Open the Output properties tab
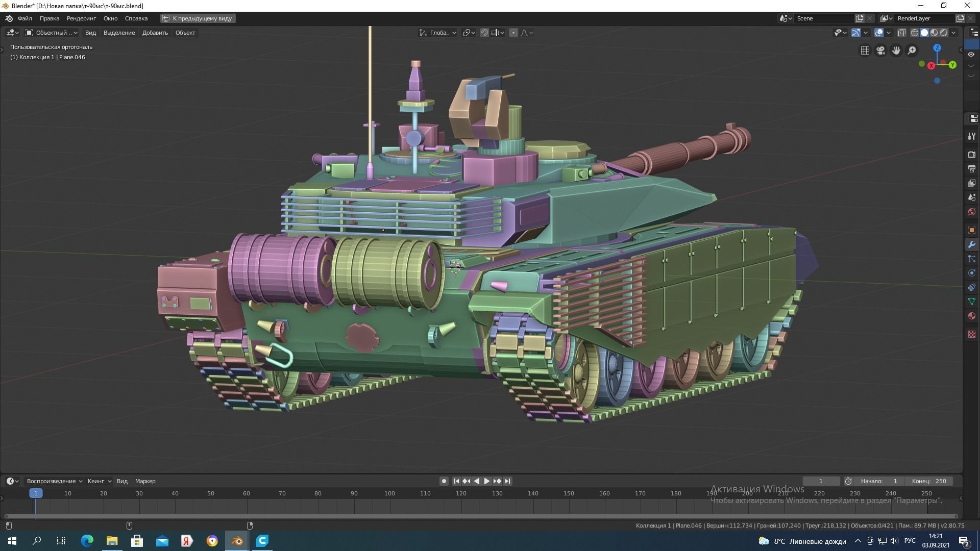 [971, 168]
